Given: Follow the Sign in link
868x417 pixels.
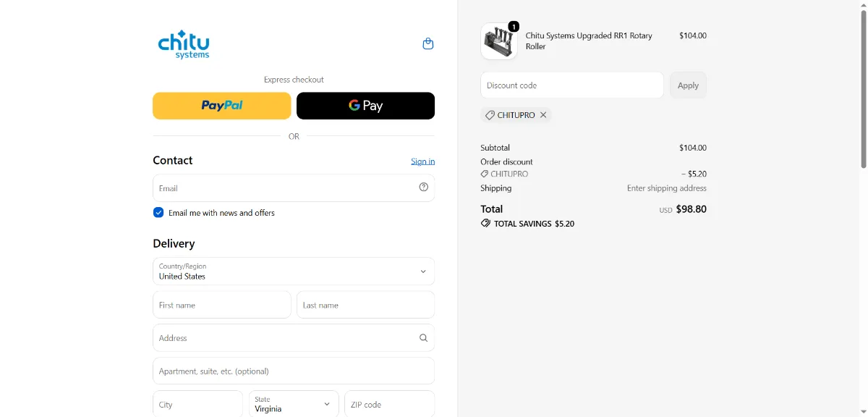Looking at the screenshot, I should 423,161.
